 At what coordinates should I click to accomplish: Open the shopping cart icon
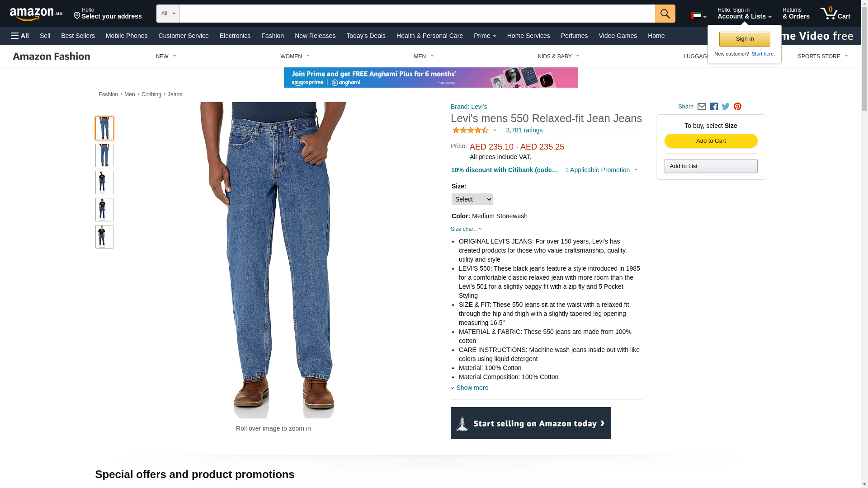pos(835,13)
